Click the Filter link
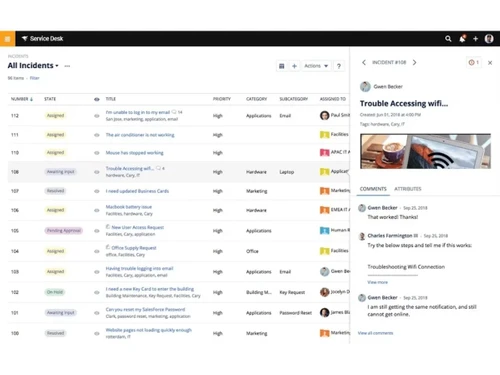This screenshot has height=375, width=500. tap(34, 78)
